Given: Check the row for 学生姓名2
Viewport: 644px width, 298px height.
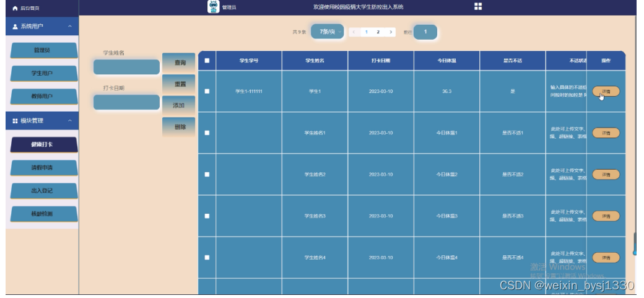Looking at the screenshot, I should (x=207, y=174).
